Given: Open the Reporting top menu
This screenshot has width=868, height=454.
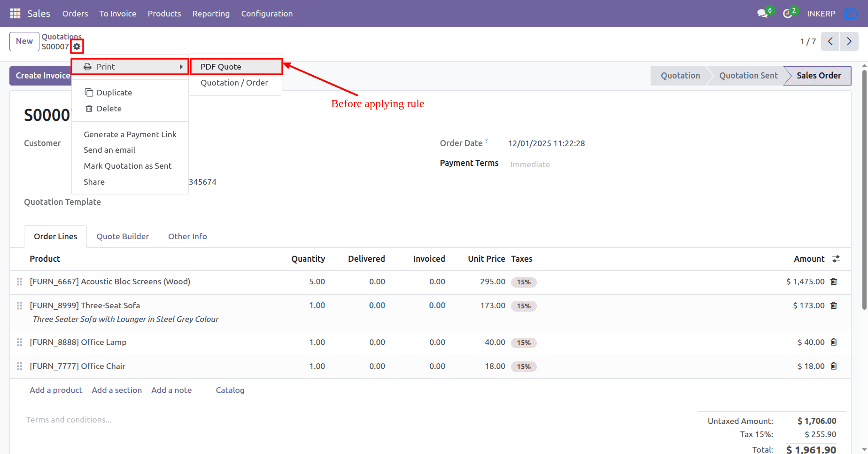Looking at the screenshot, I should tap(211, 14).
